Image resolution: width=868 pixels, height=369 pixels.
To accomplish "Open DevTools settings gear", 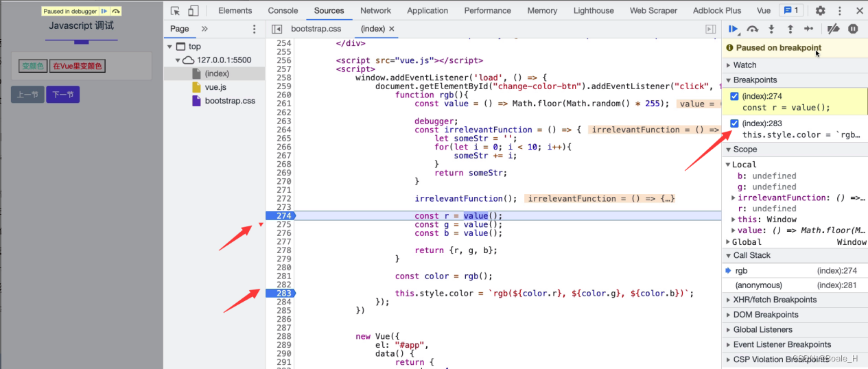I will pos(821,10).
